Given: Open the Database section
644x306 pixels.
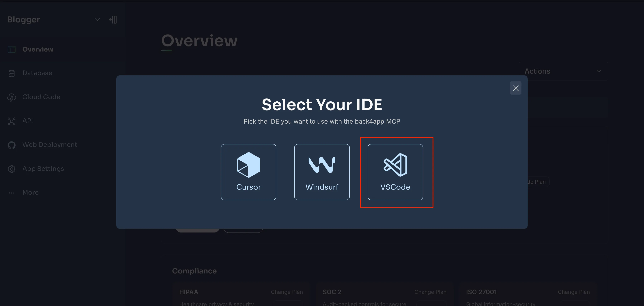Looking at the screenshot, I should coord(37,73).
